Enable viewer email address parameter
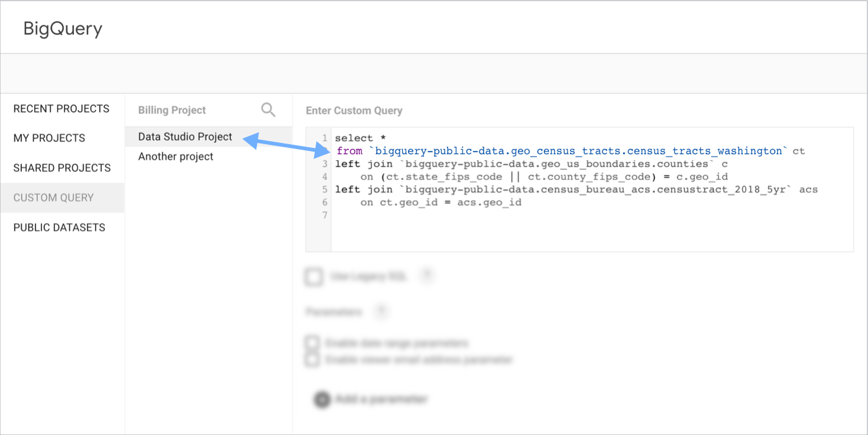This screenshot has width=868, height=435. click(x=312, y=359)
